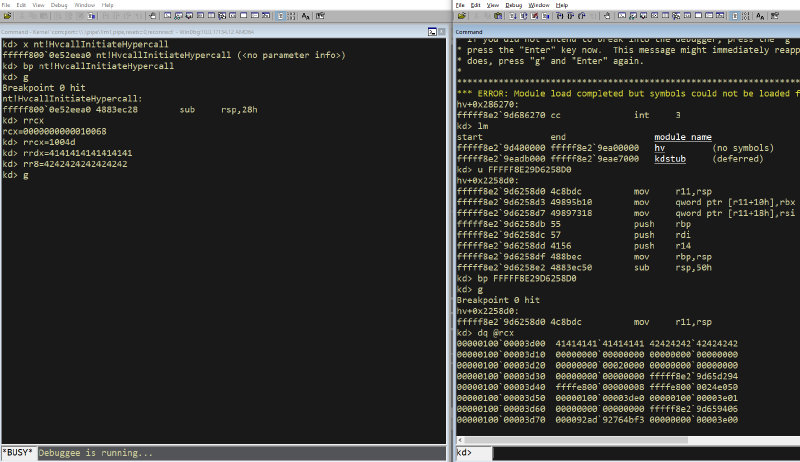Open Font settings icon in right window

[x=761, y=16]
